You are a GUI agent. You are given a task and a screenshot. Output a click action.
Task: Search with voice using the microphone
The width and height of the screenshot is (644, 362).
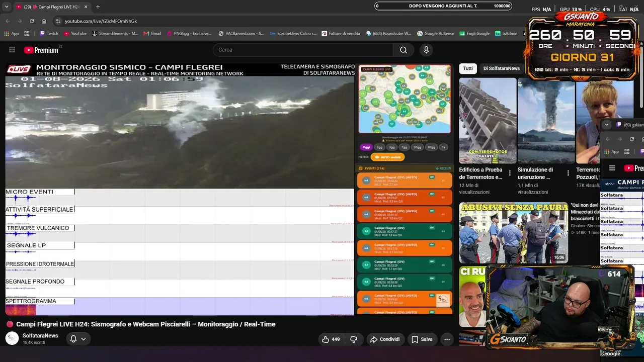426,50
